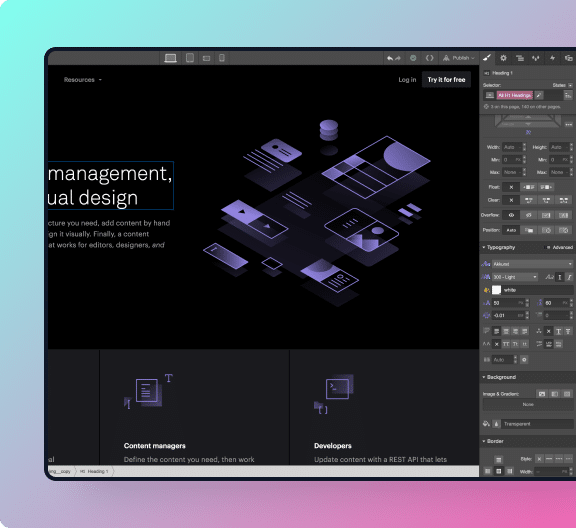Viewport: 576px width, 528px height.
Task: Collapse the Background section
Action: pyautogui.click(x=499, y=377)
